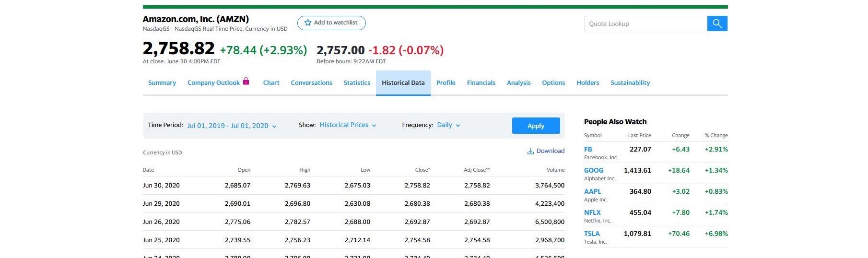Click the Adj Close** column header
Image resolution: width=868 pixels, height=258 pixels.
(x=477, y=170)
